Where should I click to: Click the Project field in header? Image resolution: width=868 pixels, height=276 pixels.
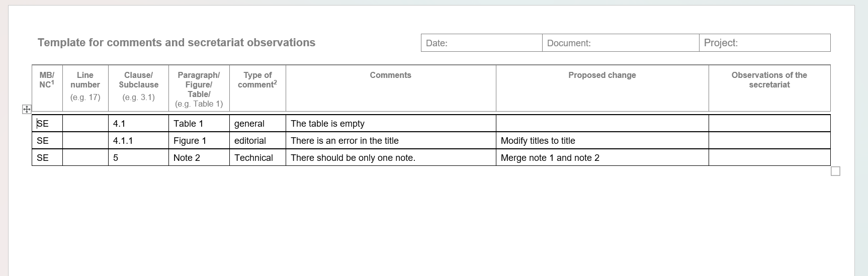[765, 43]
